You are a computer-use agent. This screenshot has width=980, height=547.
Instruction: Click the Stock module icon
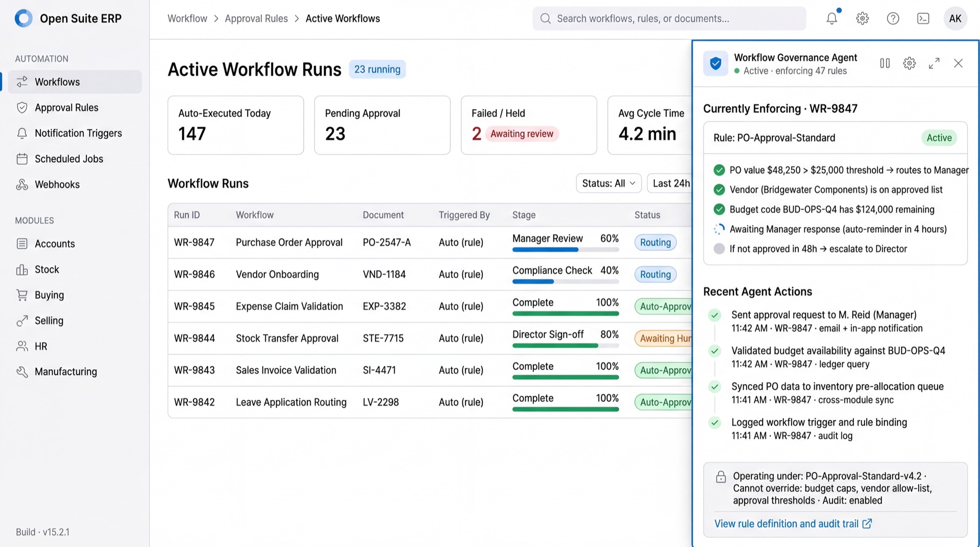coord(22,269)
